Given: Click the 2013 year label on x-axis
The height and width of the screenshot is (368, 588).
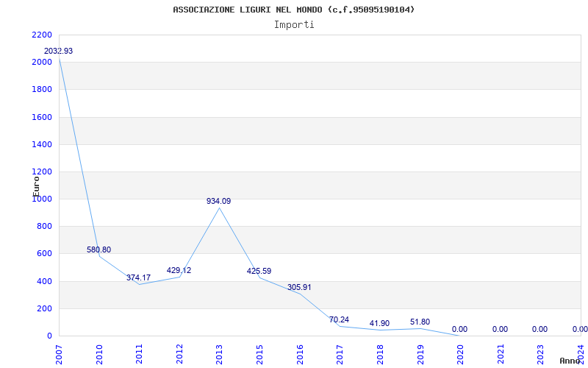Looking at the screenshot, I should point(219,354).
